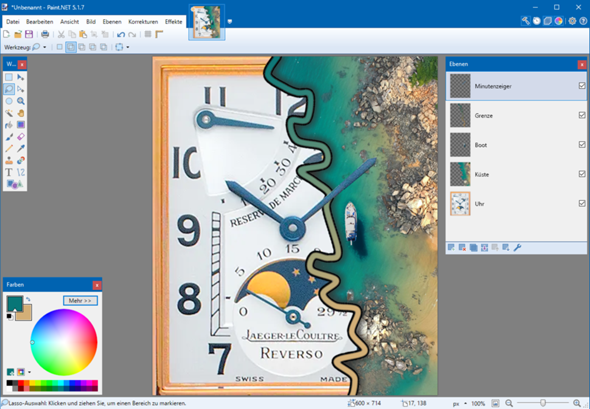Toggle visibility of Boot layer
Viewport: 590px width, 409px height.
pos(582,144)
